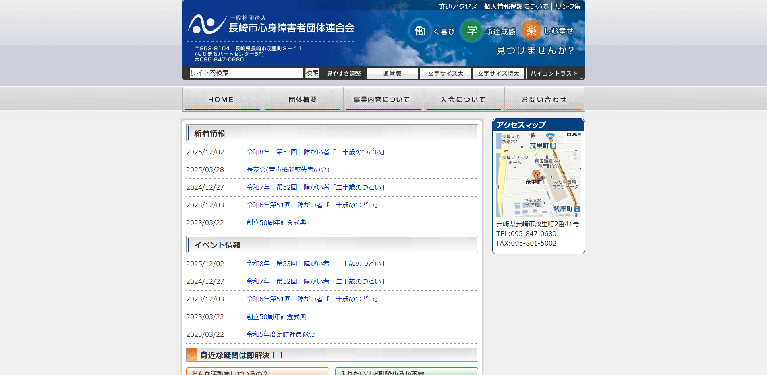Click the orange 楽 circle icon
Image resolution: width=767 pixels, height=375 pixels.
click(531, 30)
